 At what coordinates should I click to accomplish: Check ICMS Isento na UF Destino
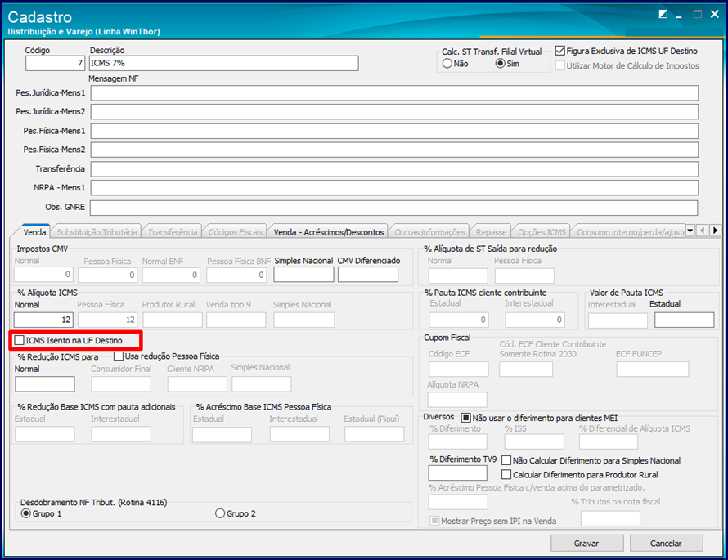[x=19, y=341]
